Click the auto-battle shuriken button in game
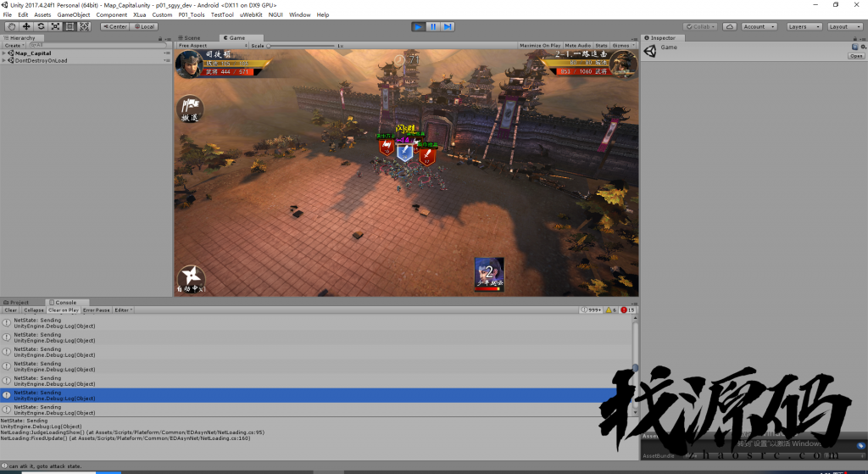 [x=191, y=278]
